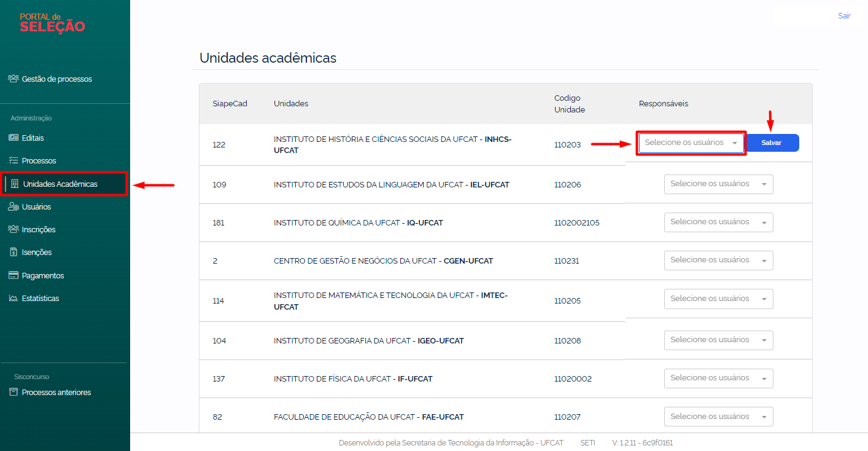Click the SiapeCad column header
The image size is (868, 451).
tap(230, 104)
